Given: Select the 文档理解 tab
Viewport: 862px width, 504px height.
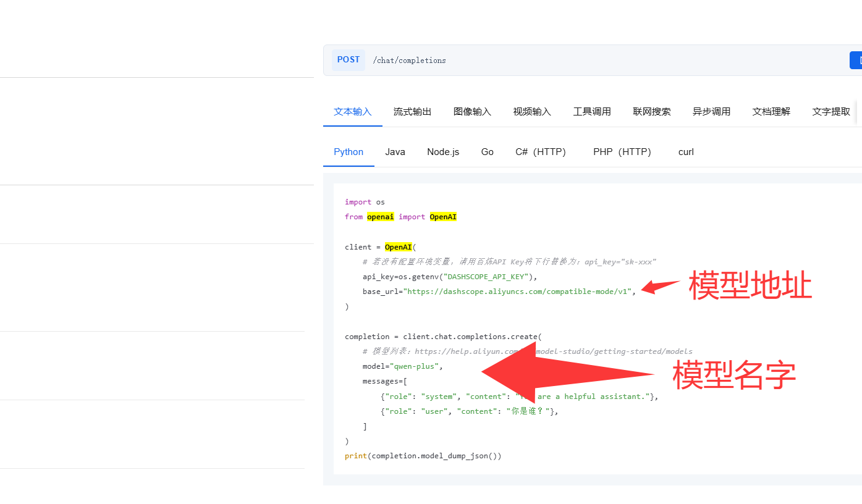Looking at the screenshot, I should coord(771,112).
